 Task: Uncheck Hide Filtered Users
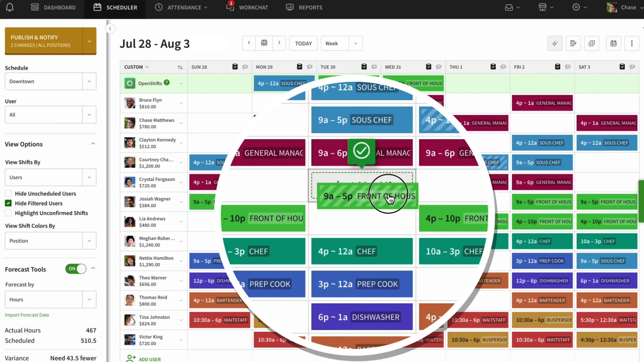pos(8,203)
